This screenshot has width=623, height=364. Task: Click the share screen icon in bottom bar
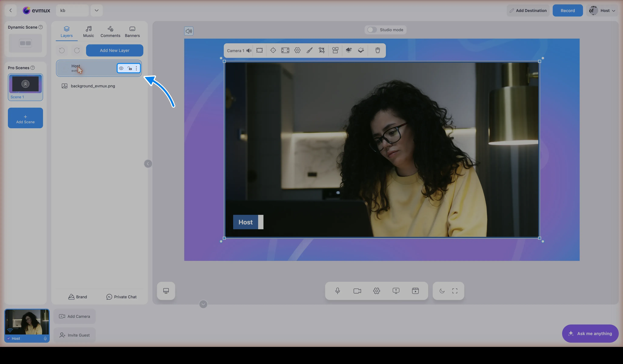click(x=396, y=291)
